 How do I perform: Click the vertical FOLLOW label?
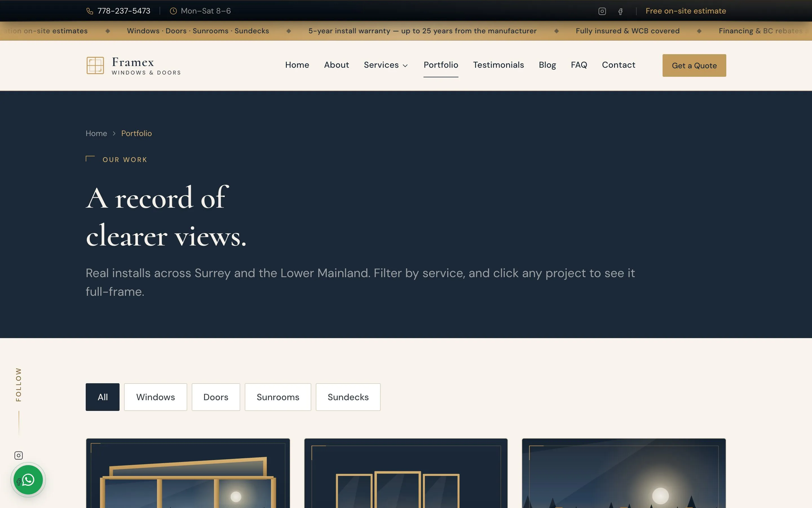pos(18,385)
